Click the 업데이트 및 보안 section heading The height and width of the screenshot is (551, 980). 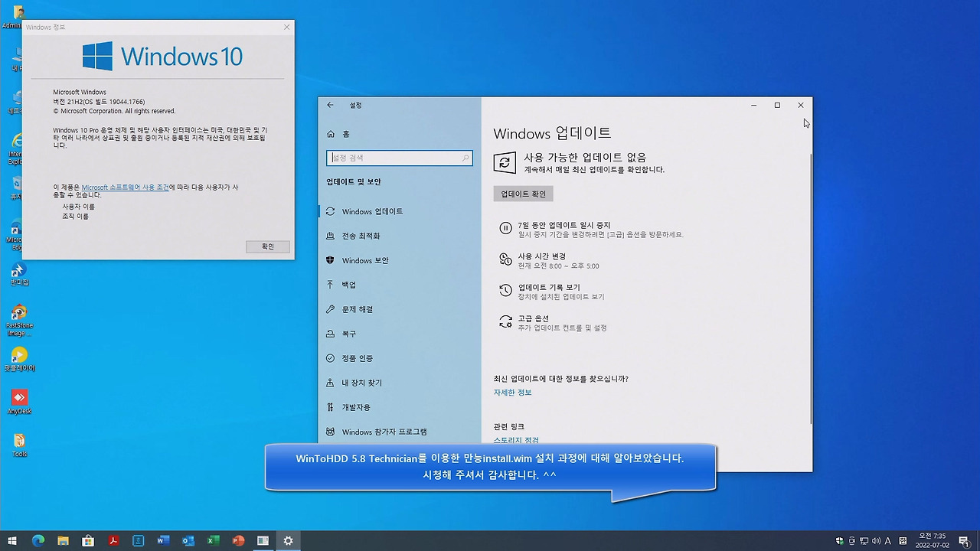(x=354, y=182)
